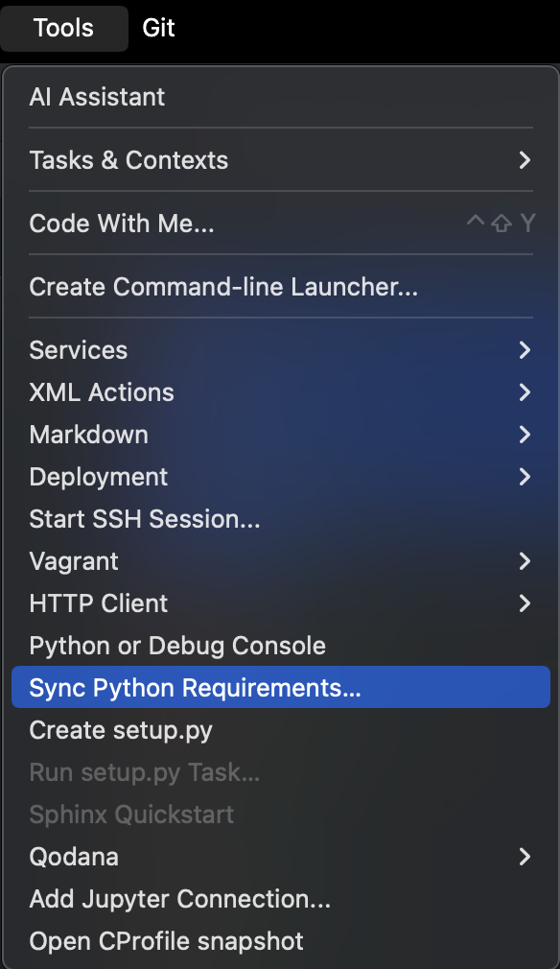Launch Python or Debug Console
The height and width of the screenshot is (969, 560).
tap(281, 646)
